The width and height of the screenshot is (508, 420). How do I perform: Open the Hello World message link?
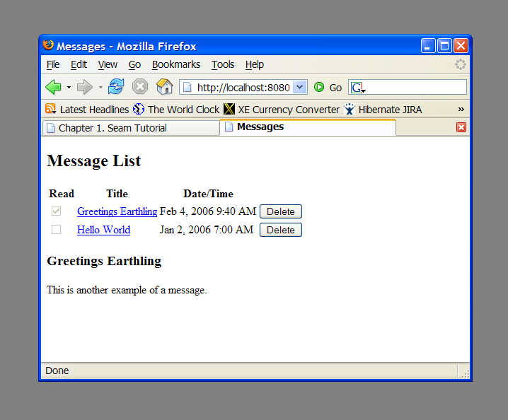coord(103,230)
